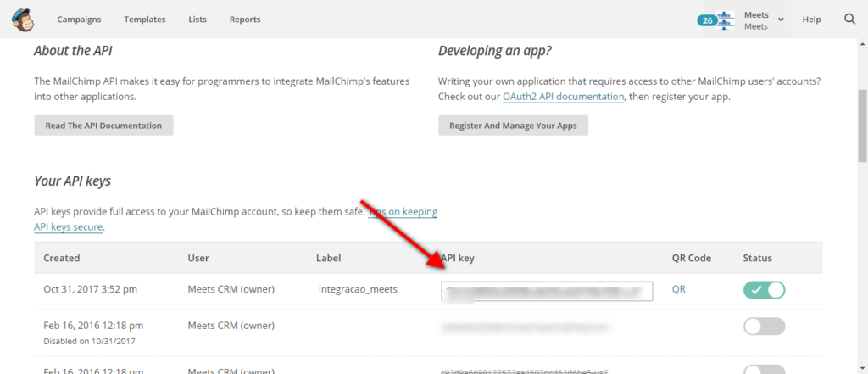Click the integracao_meets label cell

tap(359, 289)
